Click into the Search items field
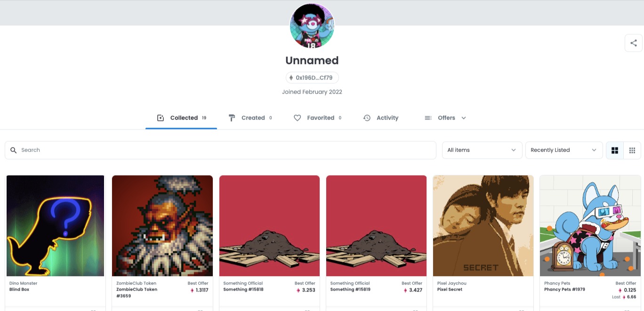This screenshot has width=644, height=311. coord(220,150)
